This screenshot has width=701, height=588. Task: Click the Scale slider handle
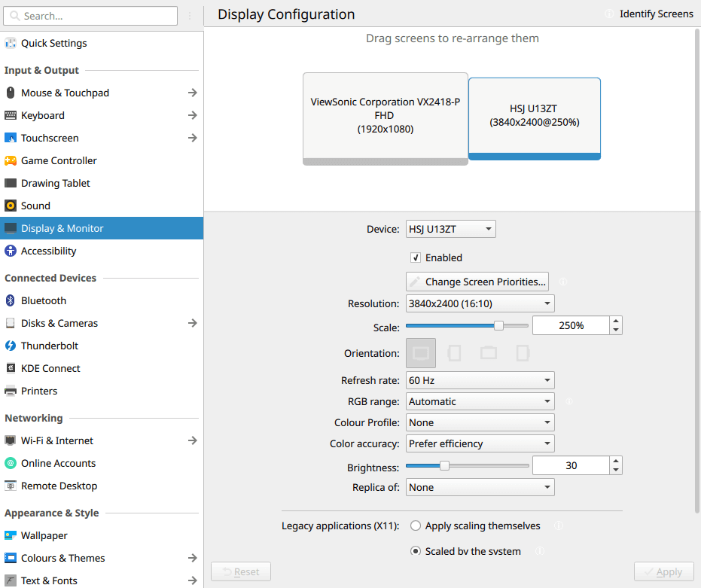pyautogui.click(x=498, y=325)
